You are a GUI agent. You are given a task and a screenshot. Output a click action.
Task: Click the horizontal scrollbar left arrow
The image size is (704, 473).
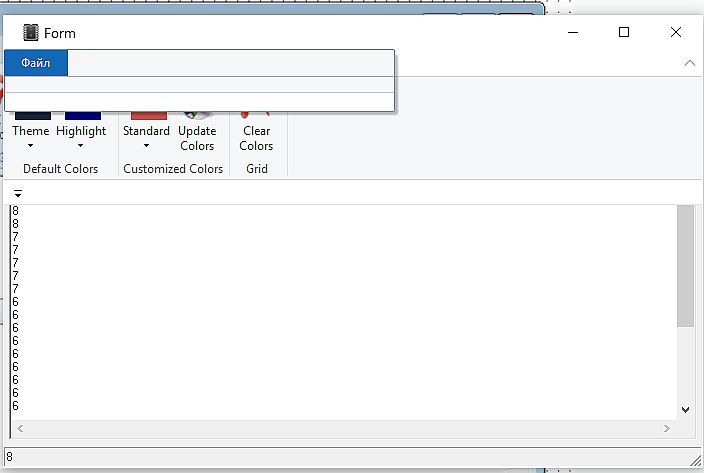point(19,428)
